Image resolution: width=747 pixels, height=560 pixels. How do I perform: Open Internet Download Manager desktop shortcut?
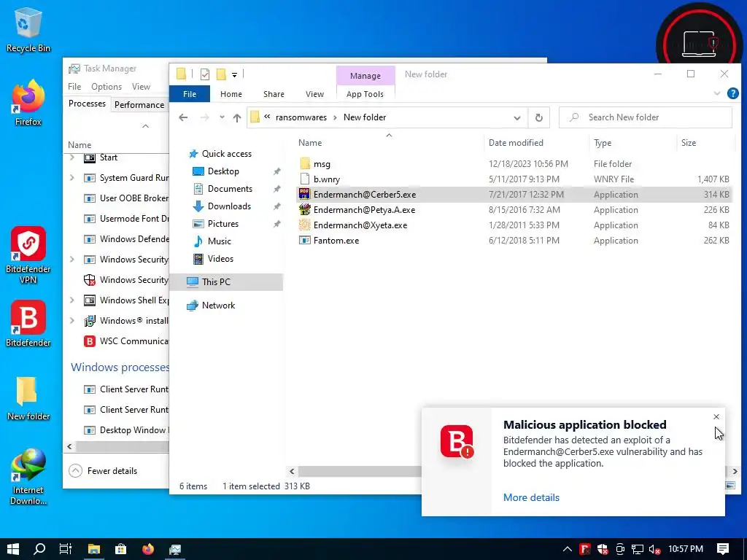[28, 476]
